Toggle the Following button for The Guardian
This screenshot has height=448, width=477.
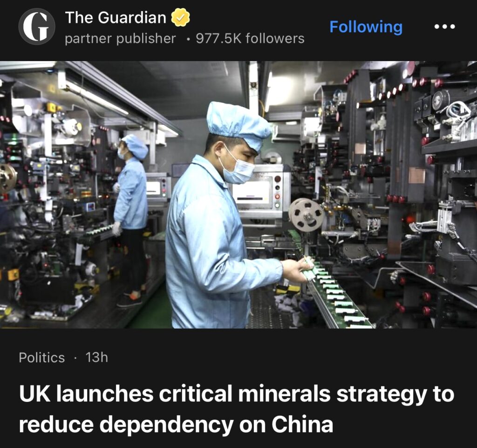[x=366, y=27]
